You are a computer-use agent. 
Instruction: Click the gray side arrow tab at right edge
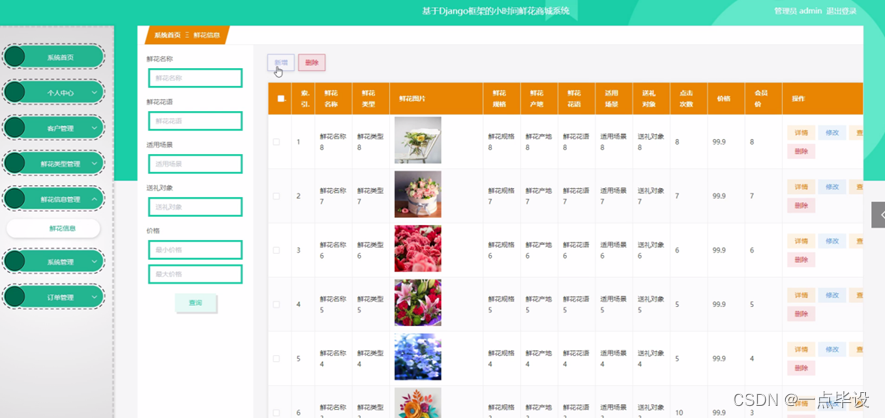coord(878,215)
